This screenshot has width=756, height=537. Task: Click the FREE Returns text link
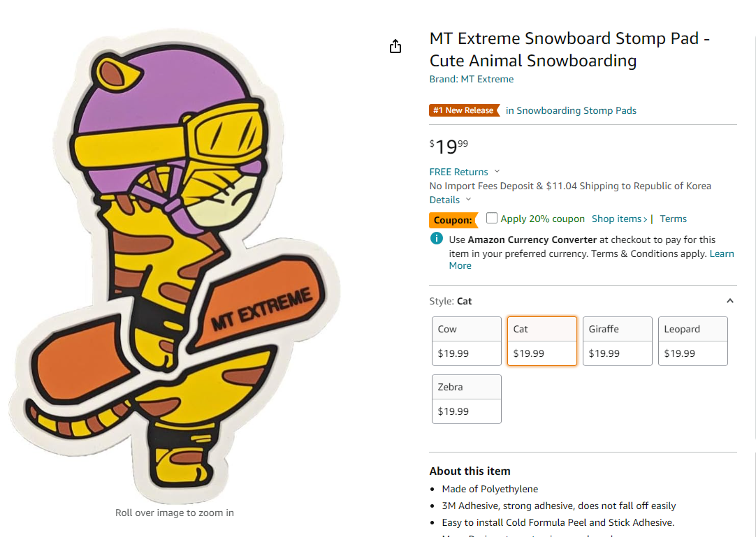[458, 172]
